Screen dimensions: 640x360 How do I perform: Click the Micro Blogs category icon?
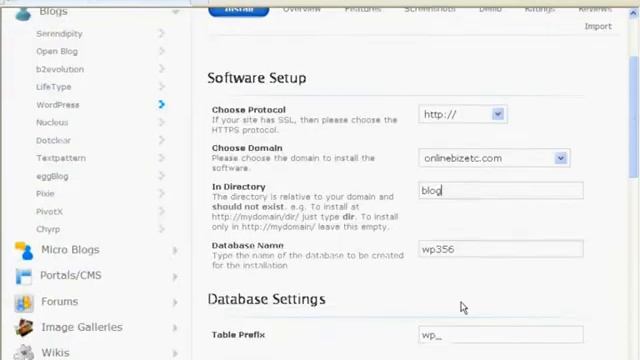[24, 251]
